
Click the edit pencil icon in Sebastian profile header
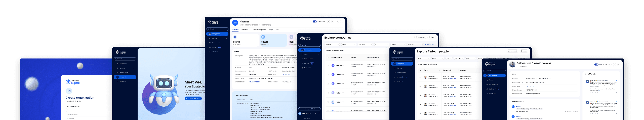point(614,65)
